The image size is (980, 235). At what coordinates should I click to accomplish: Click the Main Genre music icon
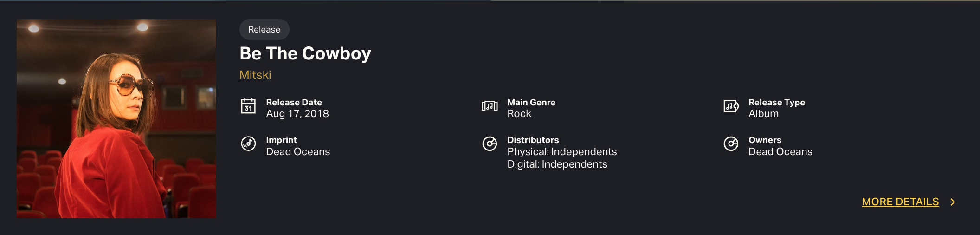[x=490, y=106]
